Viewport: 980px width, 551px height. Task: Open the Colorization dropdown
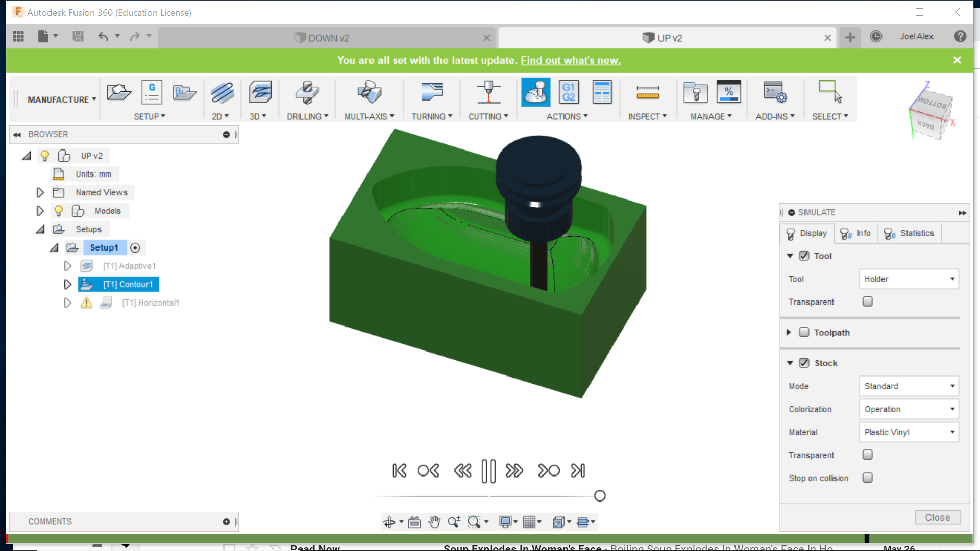click(909, 409)
